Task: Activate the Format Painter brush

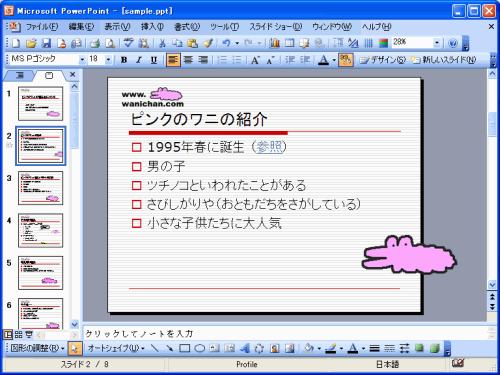Action: click(208, 43)
